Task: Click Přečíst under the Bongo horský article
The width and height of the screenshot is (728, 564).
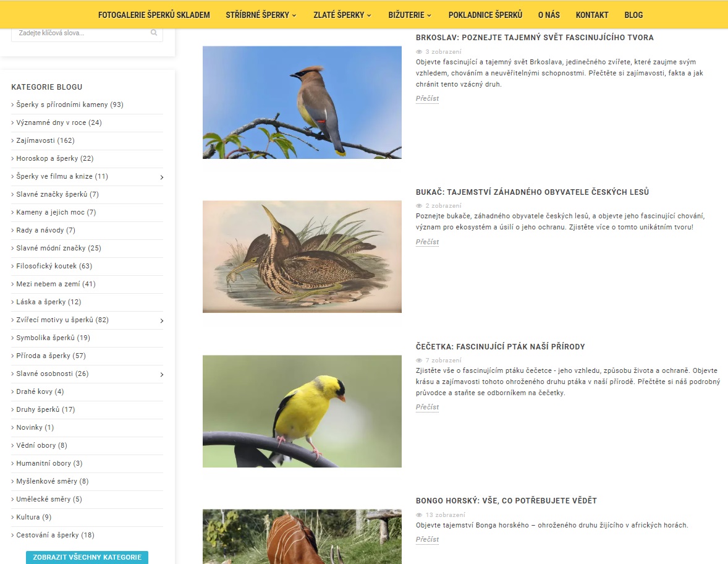Action: (427, 539)
